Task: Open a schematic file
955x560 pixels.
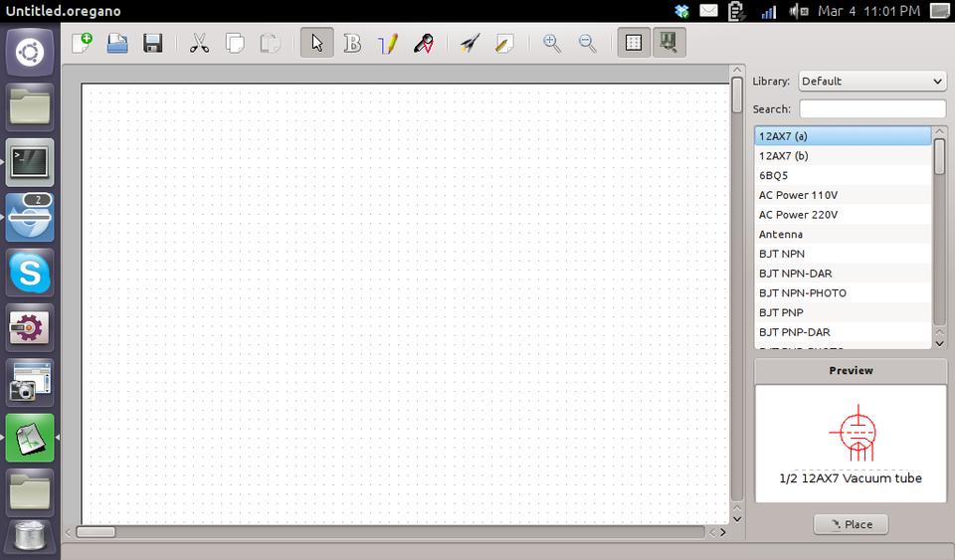Action: pos(117,44)
